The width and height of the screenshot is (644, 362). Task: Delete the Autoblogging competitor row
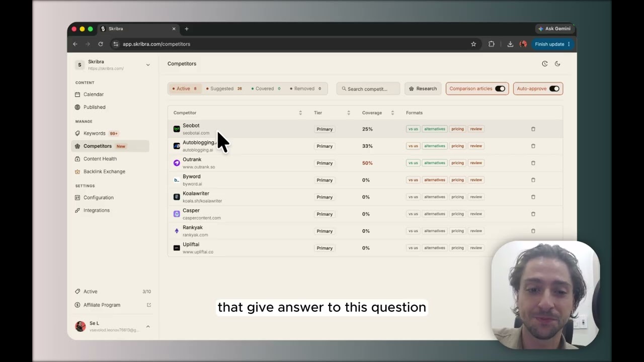tap(533, 146)
